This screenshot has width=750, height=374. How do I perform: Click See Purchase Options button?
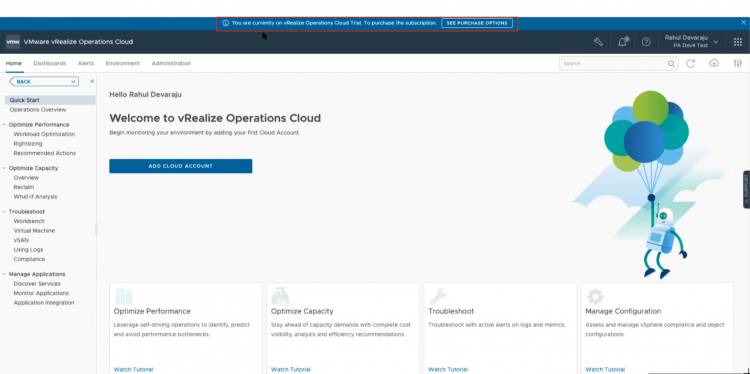(477, 23)
